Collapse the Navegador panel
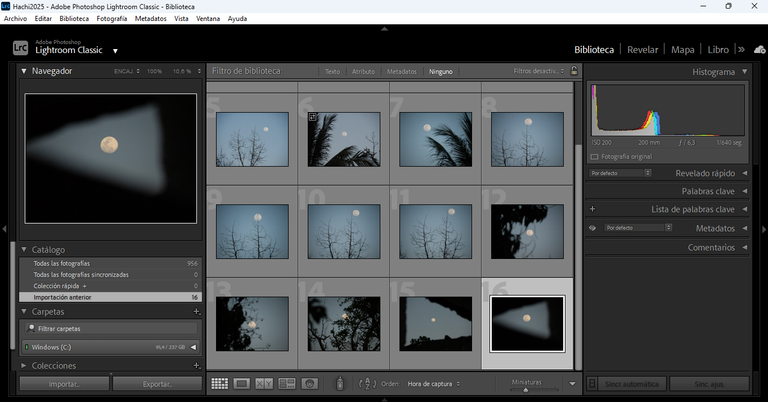The width and height of the screenshot is (768, 402). point(24,71)
